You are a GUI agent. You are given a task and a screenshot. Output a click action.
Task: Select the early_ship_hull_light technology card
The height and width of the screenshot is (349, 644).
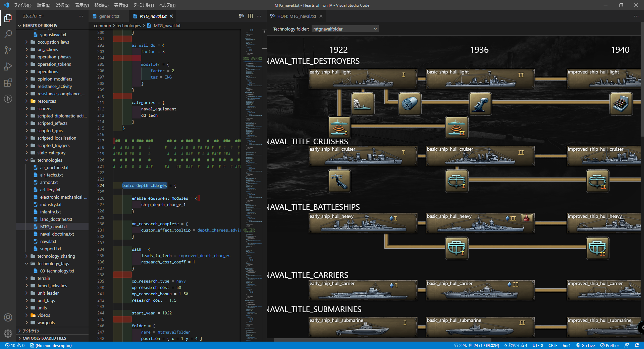coord(363,79)
